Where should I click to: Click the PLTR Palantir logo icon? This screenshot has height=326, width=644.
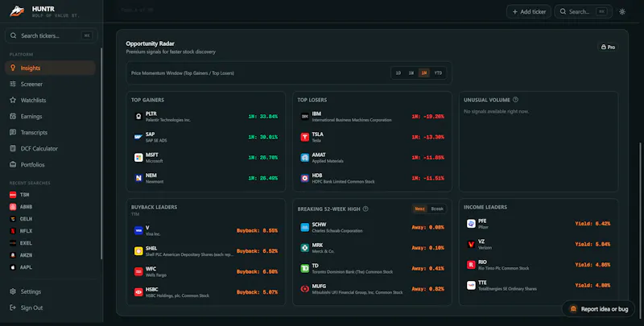click(138, 117)
